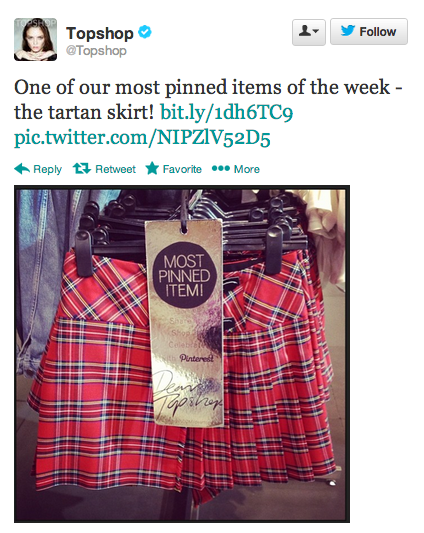The width and height of the screenshot is (424, 533).
Task: Click the tweet text about pinned items
Action: (208, 100)
